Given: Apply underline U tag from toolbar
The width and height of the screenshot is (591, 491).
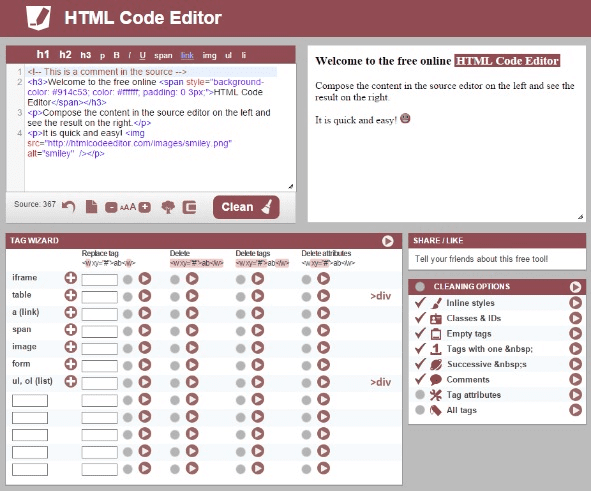Looking at the screenshot, I should (x=142, y=55).
